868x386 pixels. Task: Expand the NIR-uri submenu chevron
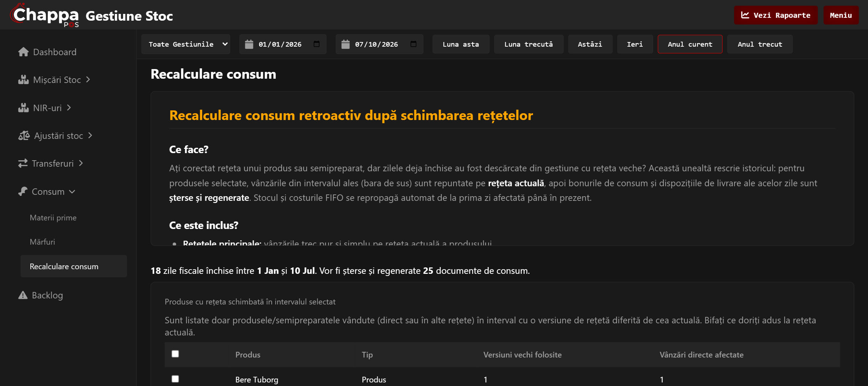[x=69, y=107]
